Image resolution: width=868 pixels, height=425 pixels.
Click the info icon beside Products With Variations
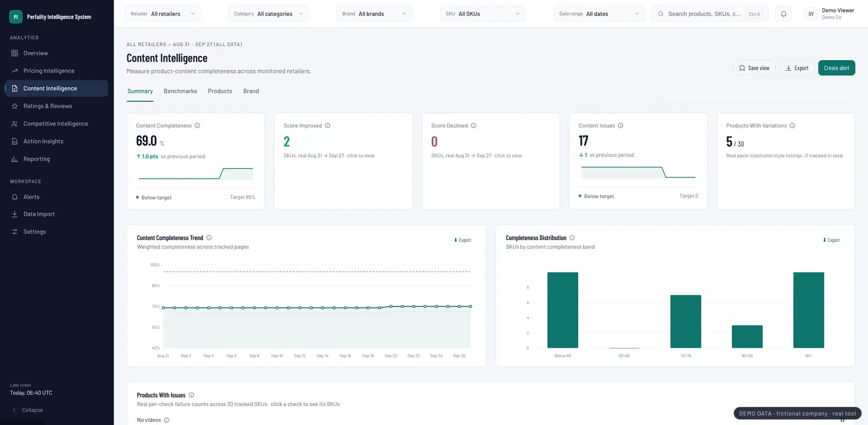pos(793,126)
